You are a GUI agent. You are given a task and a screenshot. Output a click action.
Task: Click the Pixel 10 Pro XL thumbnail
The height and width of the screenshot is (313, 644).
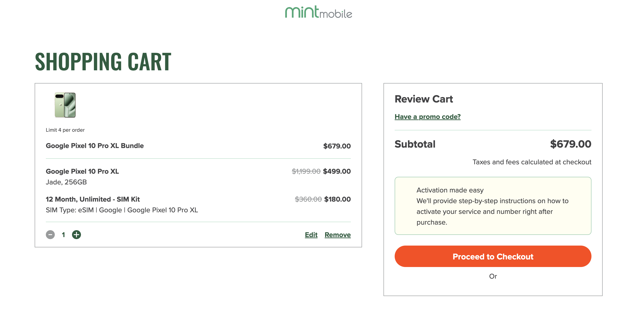[65, 105]
